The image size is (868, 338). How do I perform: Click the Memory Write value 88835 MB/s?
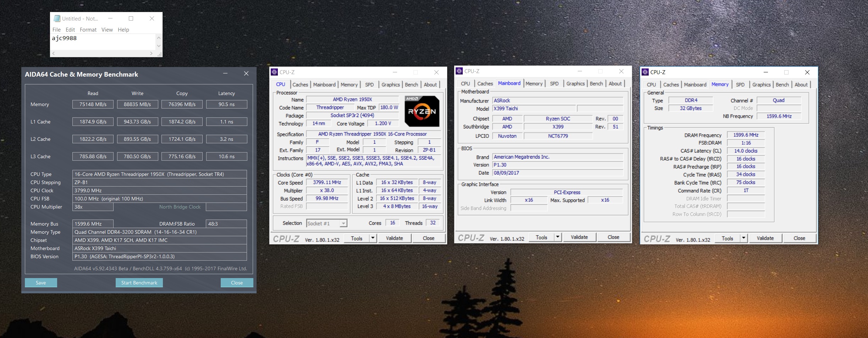tap(137, 104)
